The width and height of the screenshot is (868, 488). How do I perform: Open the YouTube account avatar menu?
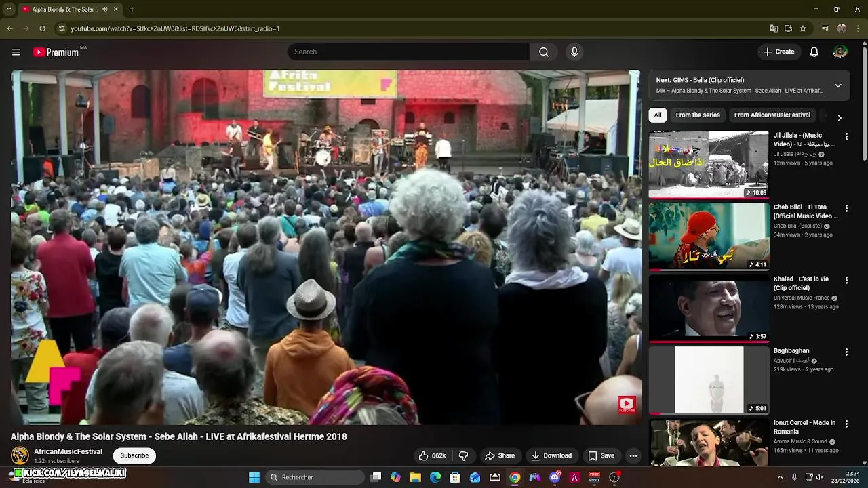click(840, 52)
